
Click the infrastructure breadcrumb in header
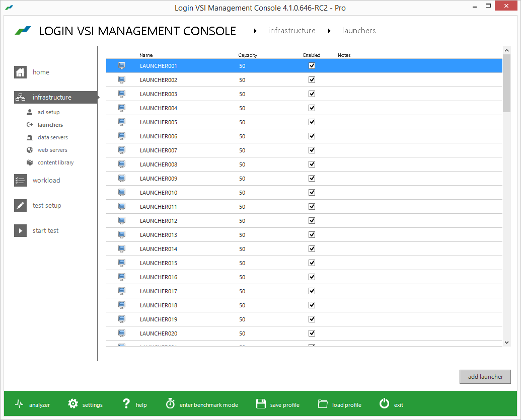pyautogui.click(x=292, y=31)
